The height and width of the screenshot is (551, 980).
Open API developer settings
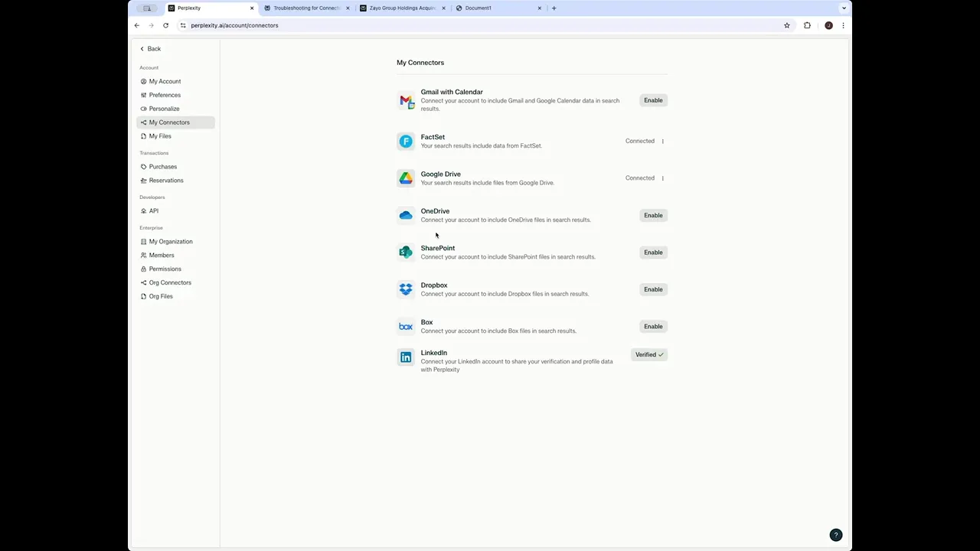(x=175, y=211)
